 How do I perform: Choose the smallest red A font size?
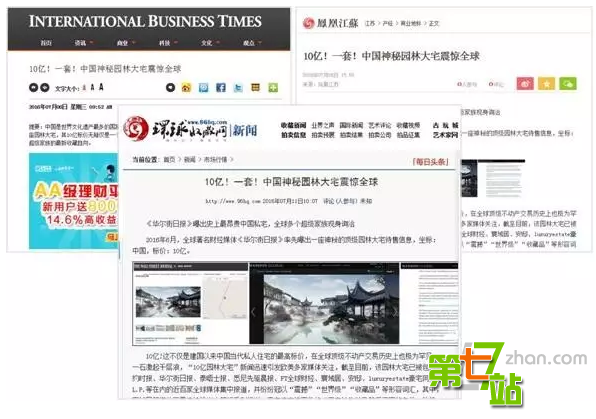click(84, 88)
